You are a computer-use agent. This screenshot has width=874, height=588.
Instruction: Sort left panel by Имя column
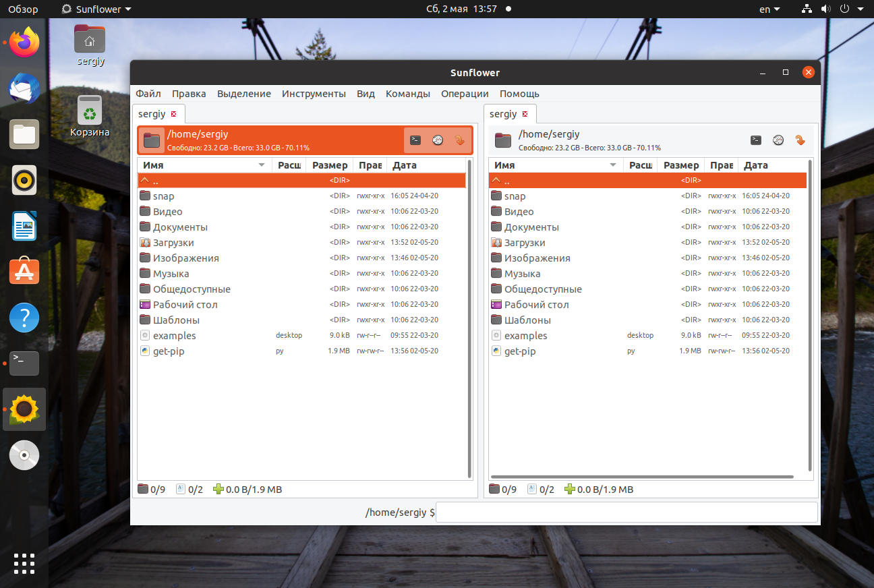click(x=204, y=165)
